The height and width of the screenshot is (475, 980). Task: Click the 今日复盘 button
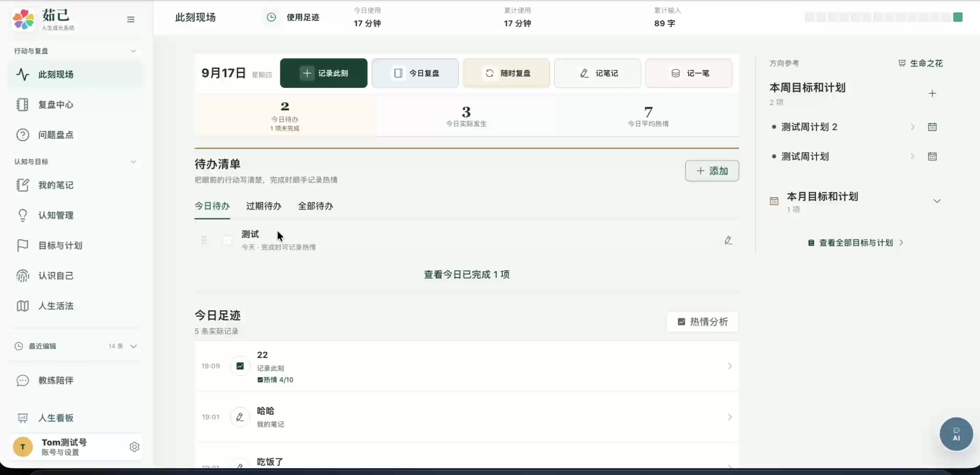415,73
